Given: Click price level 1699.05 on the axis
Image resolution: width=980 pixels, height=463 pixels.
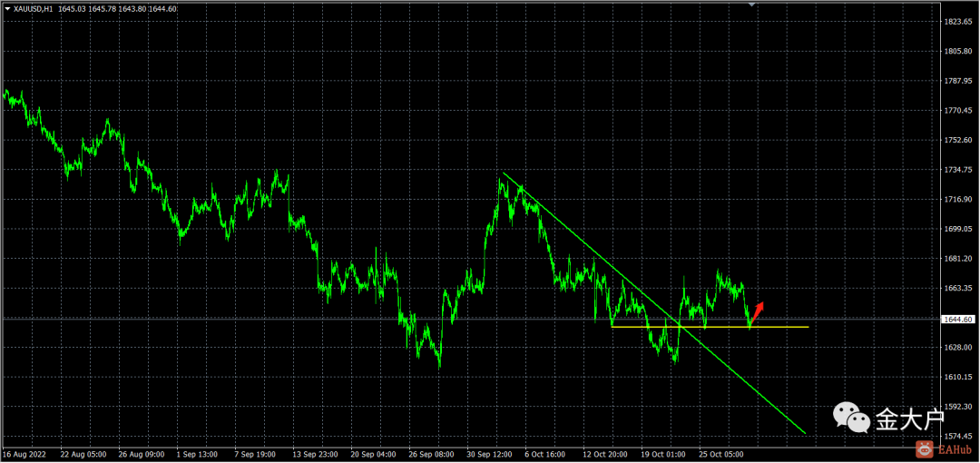Looking at the screenshot, I should [959, 229].
